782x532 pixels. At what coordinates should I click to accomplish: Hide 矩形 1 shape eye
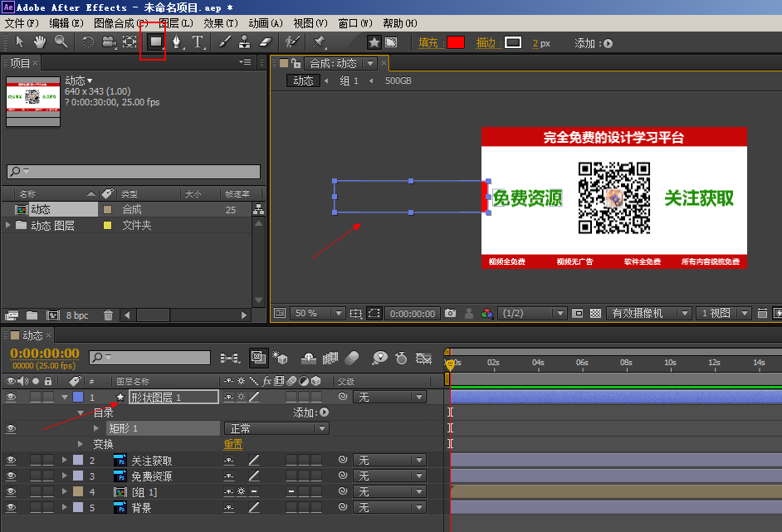11,428
